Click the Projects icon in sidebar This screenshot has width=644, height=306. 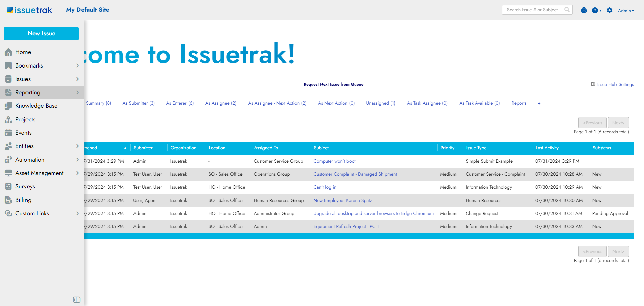(8, 119)
